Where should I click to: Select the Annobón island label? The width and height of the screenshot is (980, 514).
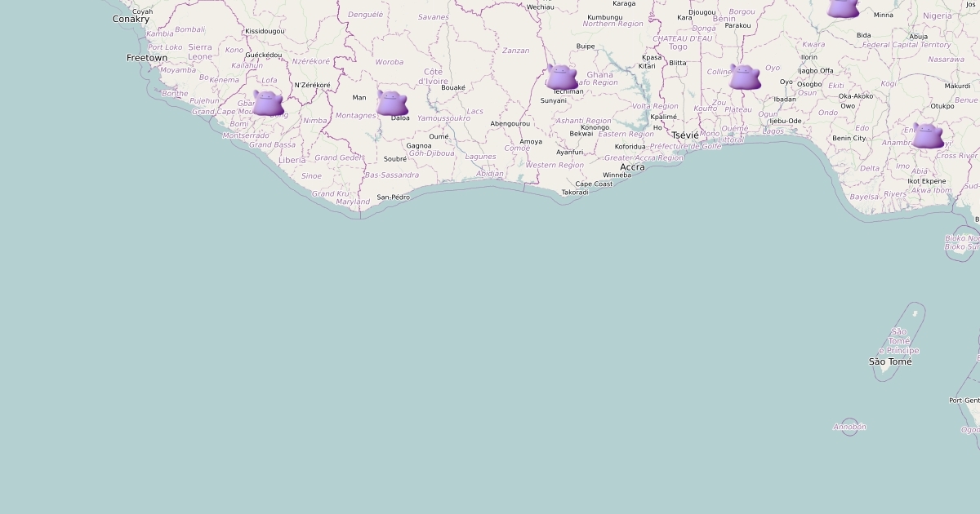[849, 427]
